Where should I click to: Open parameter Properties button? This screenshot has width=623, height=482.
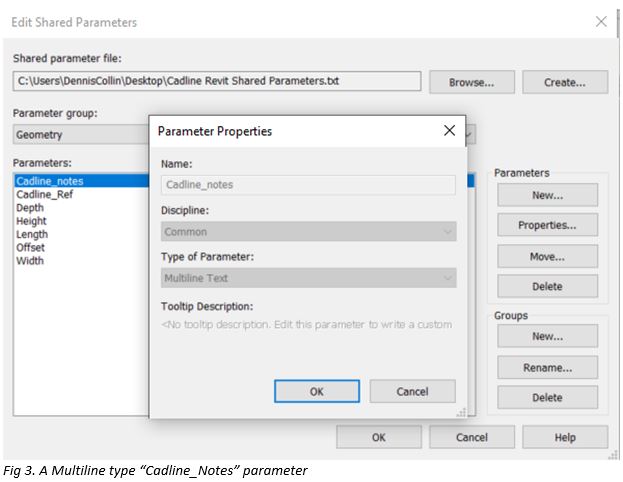pos(547,225)
